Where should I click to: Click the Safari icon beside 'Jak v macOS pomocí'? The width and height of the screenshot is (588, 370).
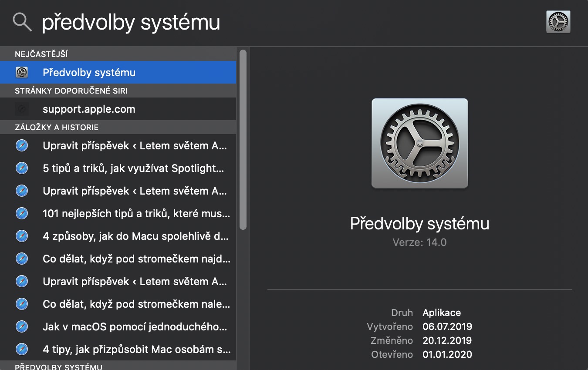(22, 327)
